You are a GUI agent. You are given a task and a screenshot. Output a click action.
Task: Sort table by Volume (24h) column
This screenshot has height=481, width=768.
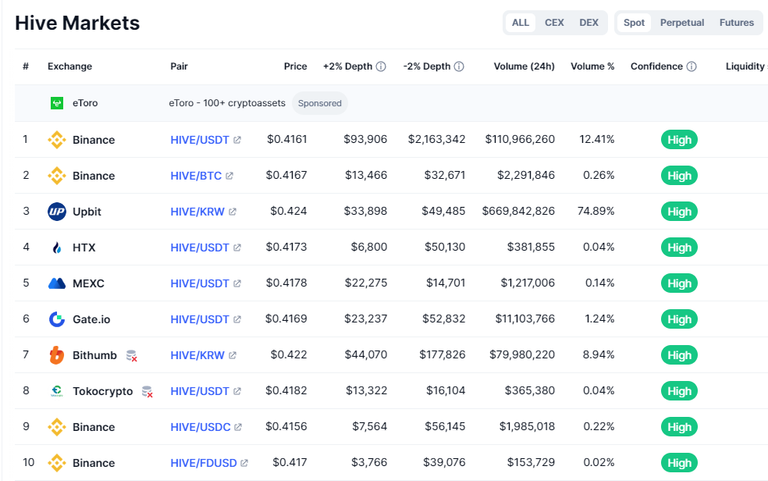coord(524,67)
